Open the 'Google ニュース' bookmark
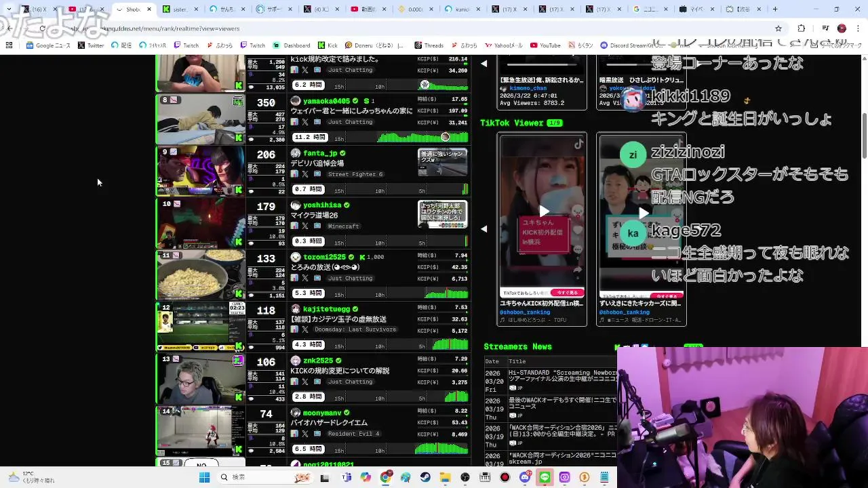 click(x=48, y=45)
